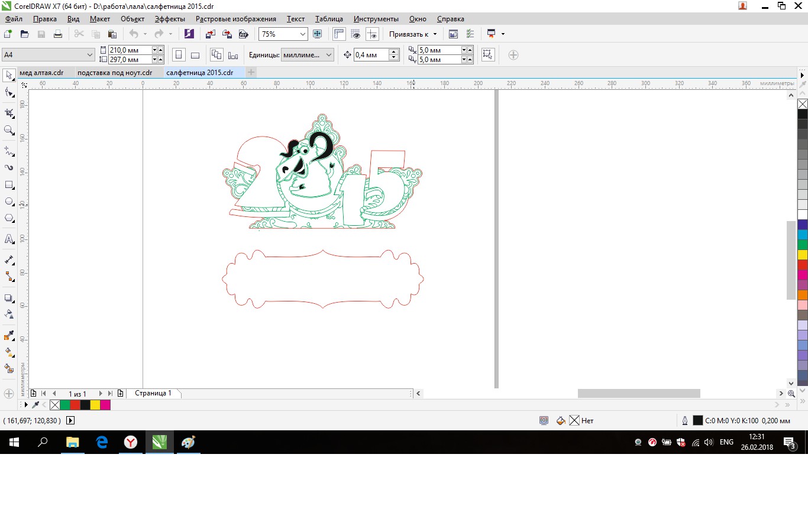808x532 pixels.
Task: Add a new document tab with plus
Action: pyautogui.click(x=251, y=73)
